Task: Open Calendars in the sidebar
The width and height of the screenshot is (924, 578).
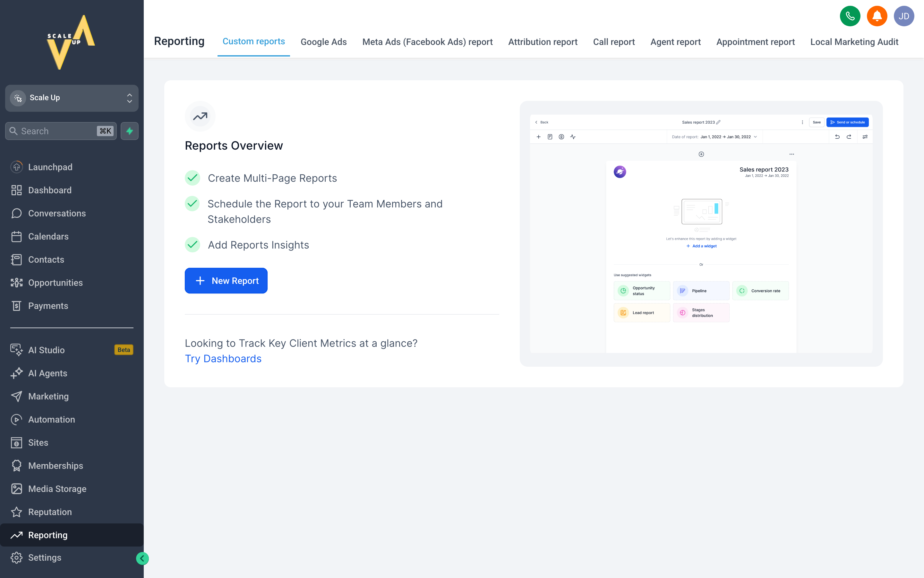Action: pos(72,236)
